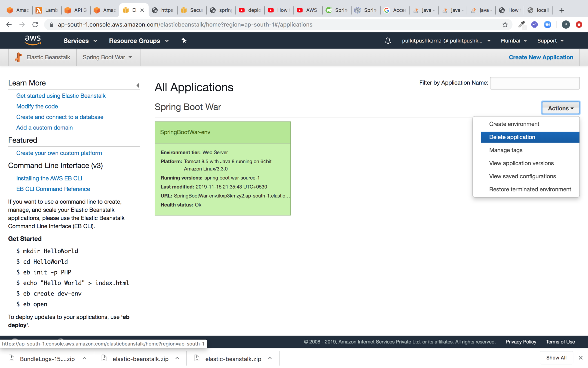The image size is (588, 368).
Task: Open the Resource Groups dropdown
Action: point(139,41)
